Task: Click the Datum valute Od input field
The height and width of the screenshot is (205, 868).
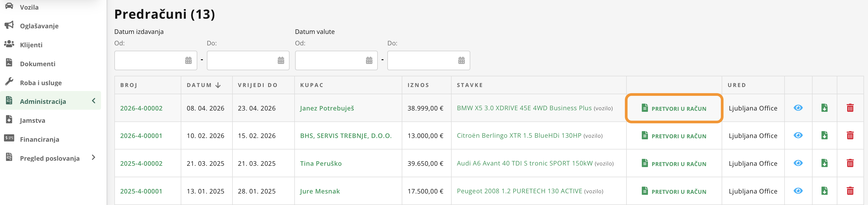Action: (x=336, y=61)
